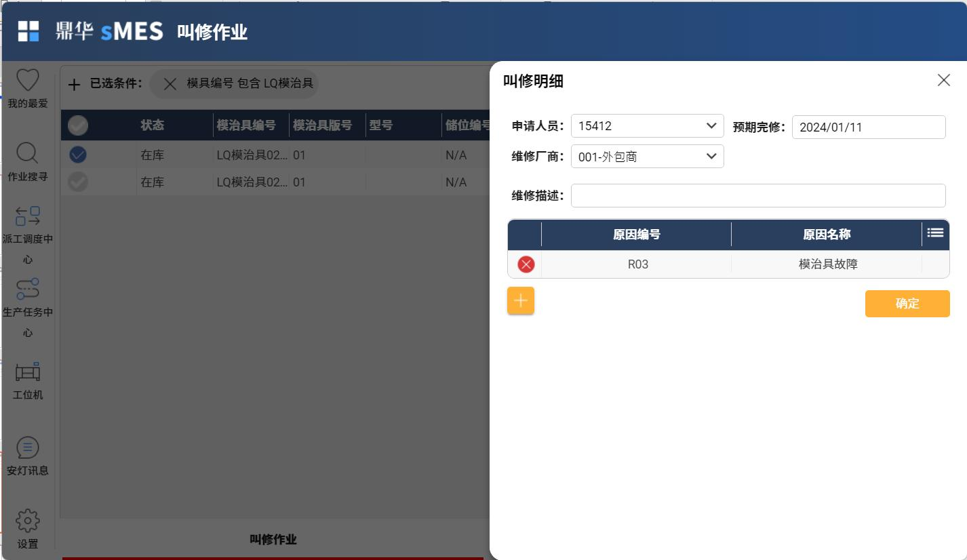
Task: Open the job search magnifier icon
Action: click(x=28, y=153)
